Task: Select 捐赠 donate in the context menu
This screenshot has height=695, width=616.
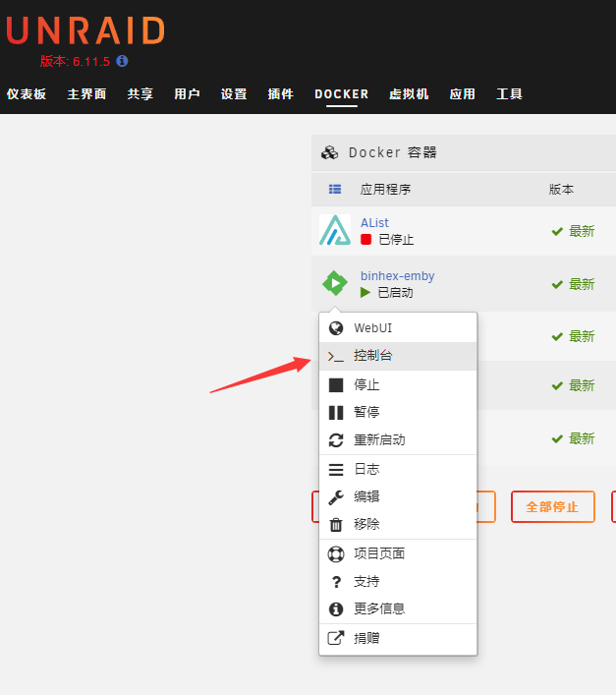Action: click(x=398, y=638)
